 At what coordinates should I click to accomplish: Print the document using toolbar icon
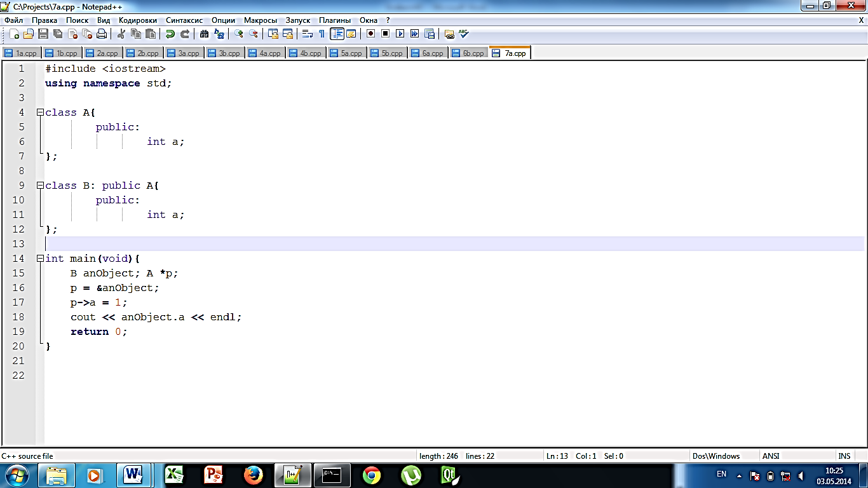102,34
